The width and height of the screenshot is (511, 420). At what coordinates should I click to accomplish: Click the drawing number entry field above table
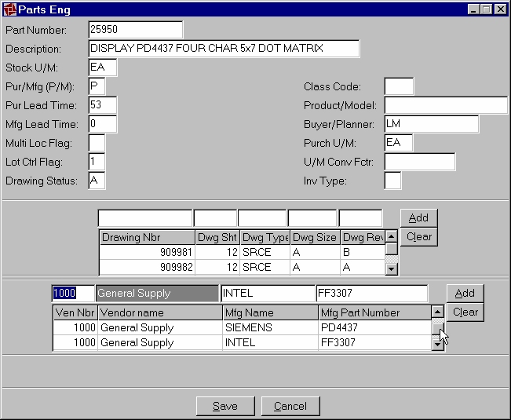(145, 218)
